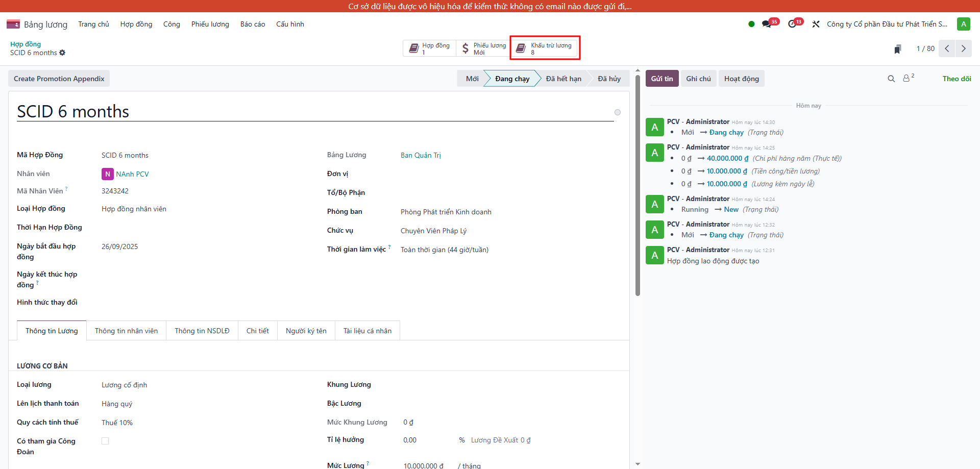980x469 pixels.
Task: Open the Cấu hình menu
Action: (290, 24)
